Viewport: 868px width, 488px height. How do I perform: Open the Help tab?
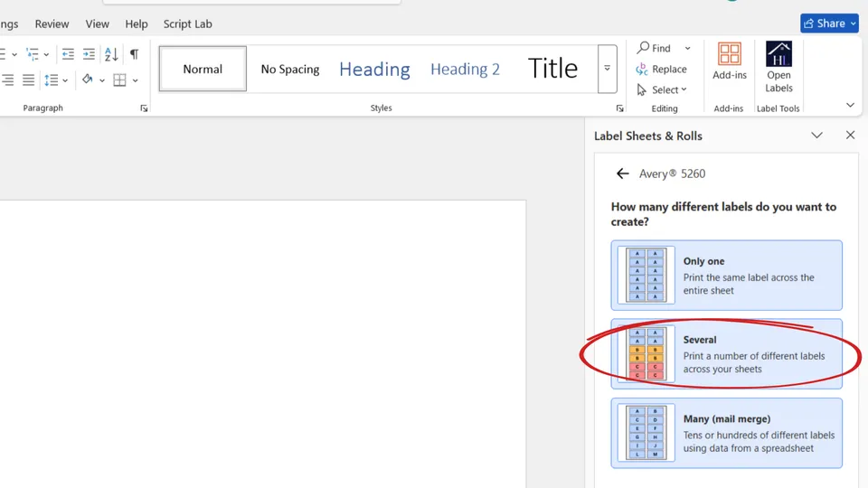(137, 23)
